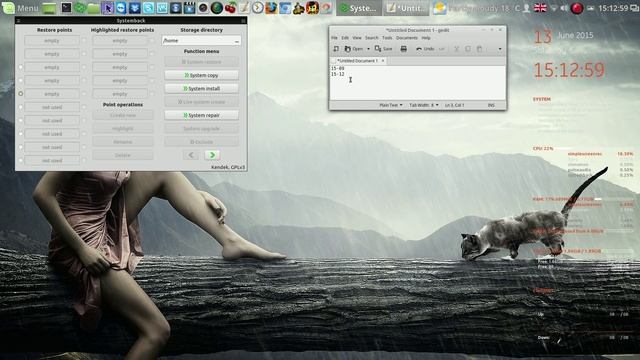Open the Search menu in gedit
Viewport: 640px width, 360px height.
(x=371, y=38)
